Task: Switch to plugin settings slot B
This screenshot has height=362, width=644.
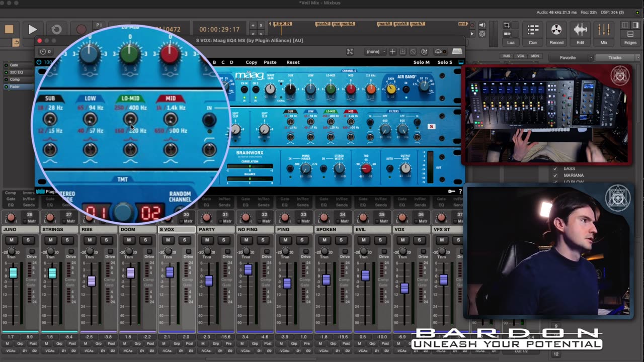Action: click(214, 62)
